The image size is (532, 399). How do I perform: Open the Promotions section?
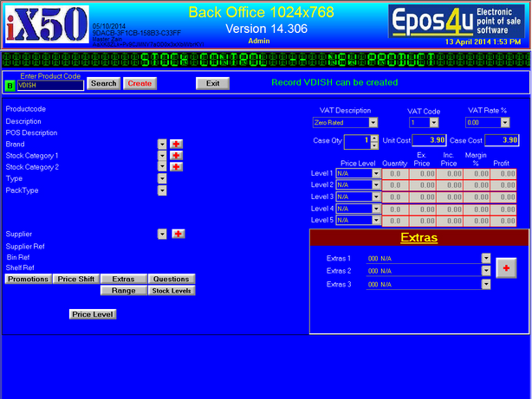point(29,279)
